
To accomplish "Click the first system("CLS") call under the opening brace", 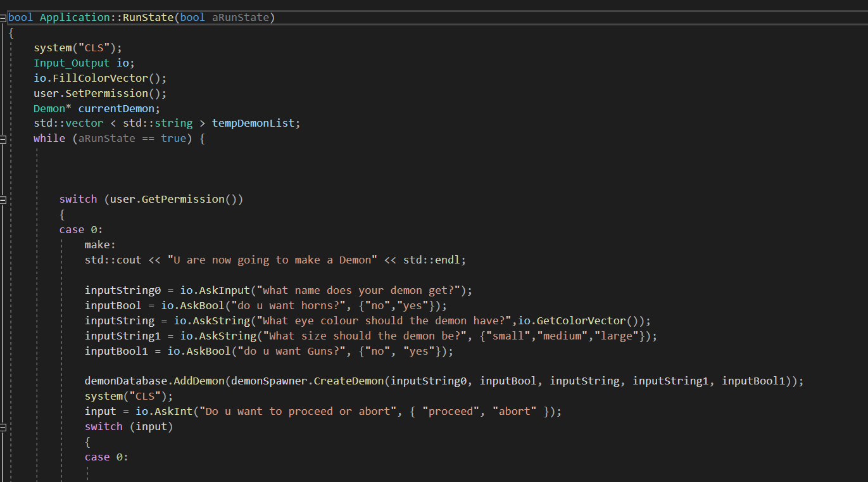I will 78,48.
